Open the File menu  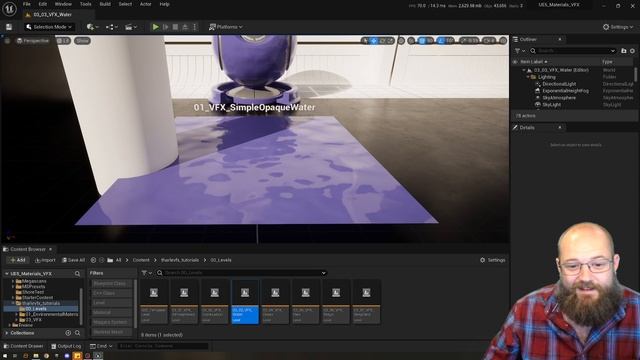[27, 4]
